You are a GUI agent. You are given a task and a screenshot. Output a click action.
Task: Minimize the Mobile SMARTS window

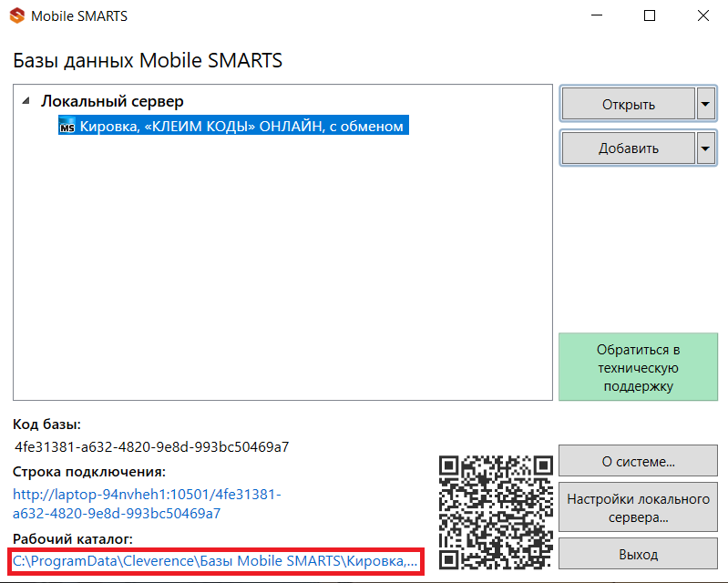point(597,15)
